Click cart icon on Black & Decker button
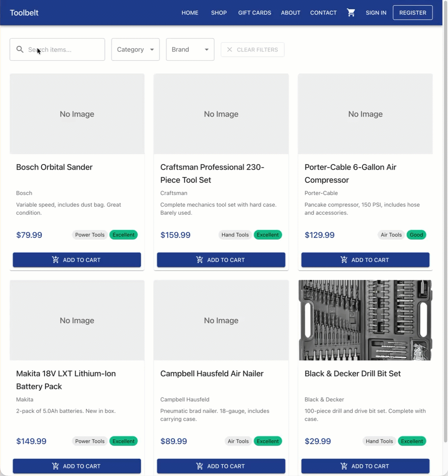Viewport: 448px width, 476px height. point(344,466)
